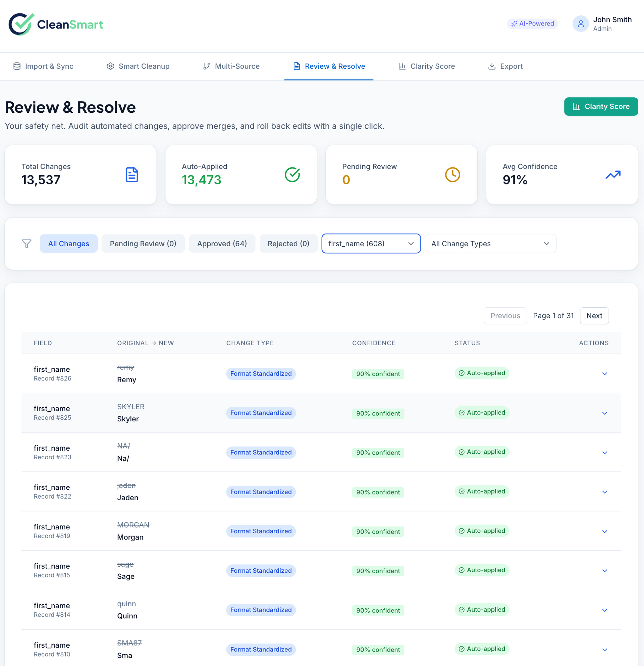Open the first_name (608) field dropdown
644x666 pixels.
(371, 244)
